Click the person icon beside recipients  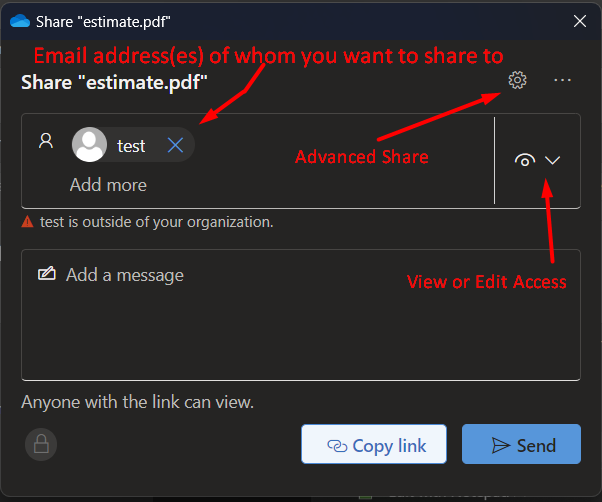point(46,141)
